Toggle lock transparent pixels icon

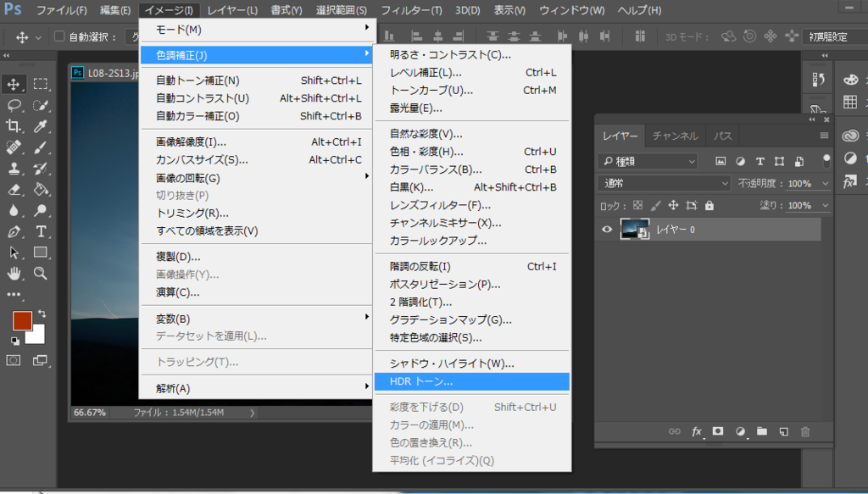[637, 205]
